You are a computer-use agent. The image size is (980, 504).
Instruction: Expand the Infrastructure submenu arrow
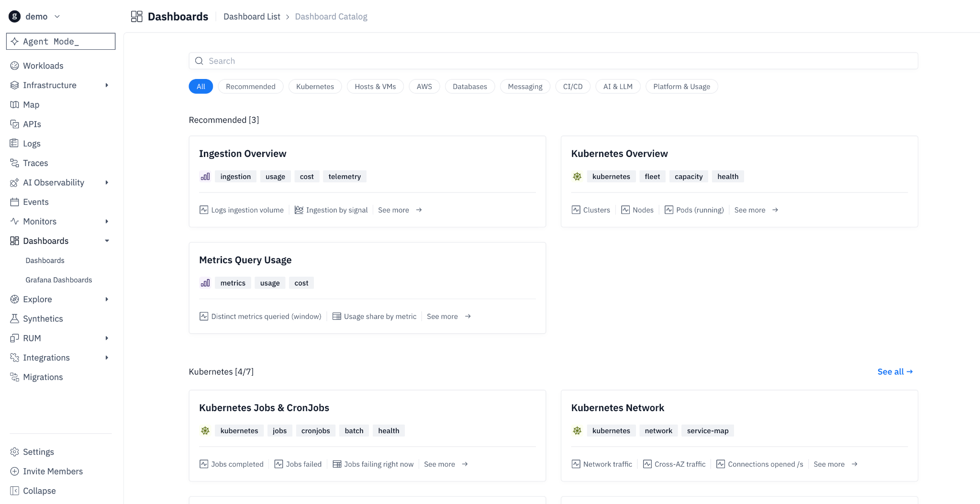[x=107, y=85]
